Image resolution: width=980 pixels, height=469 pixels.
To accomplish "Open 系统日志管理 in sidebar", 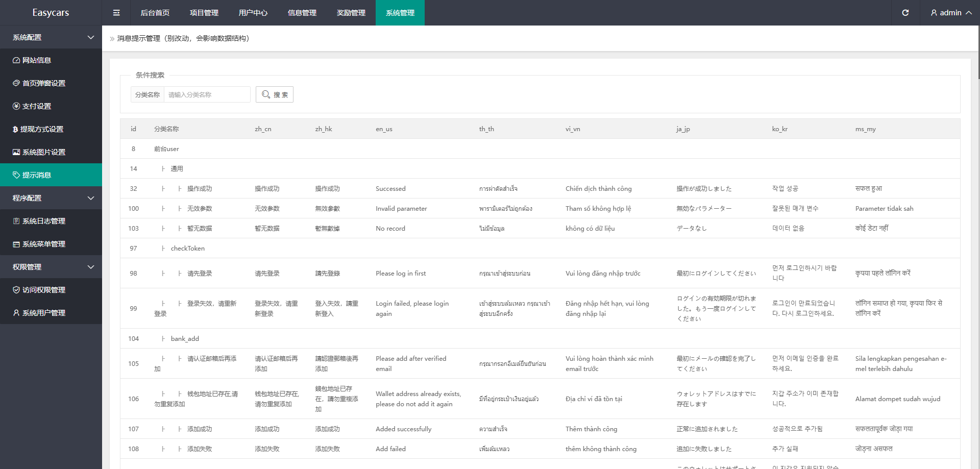I will tap(43, 221).
